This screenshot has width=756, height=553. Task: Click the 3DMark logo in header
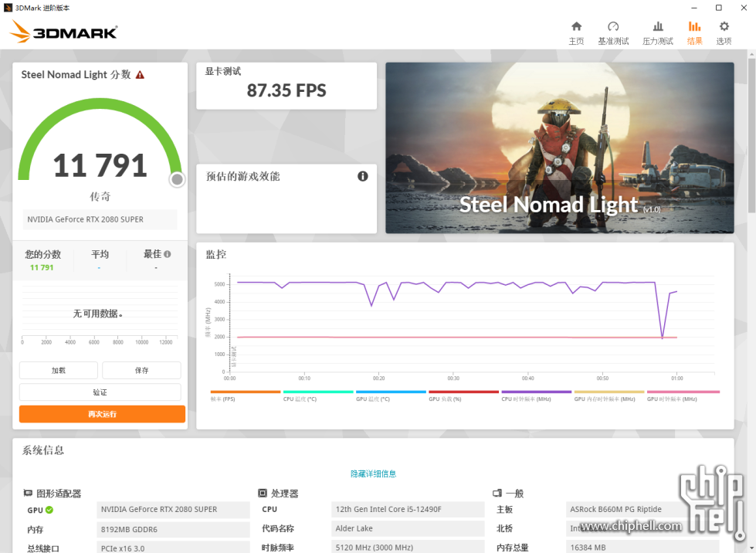63,32
